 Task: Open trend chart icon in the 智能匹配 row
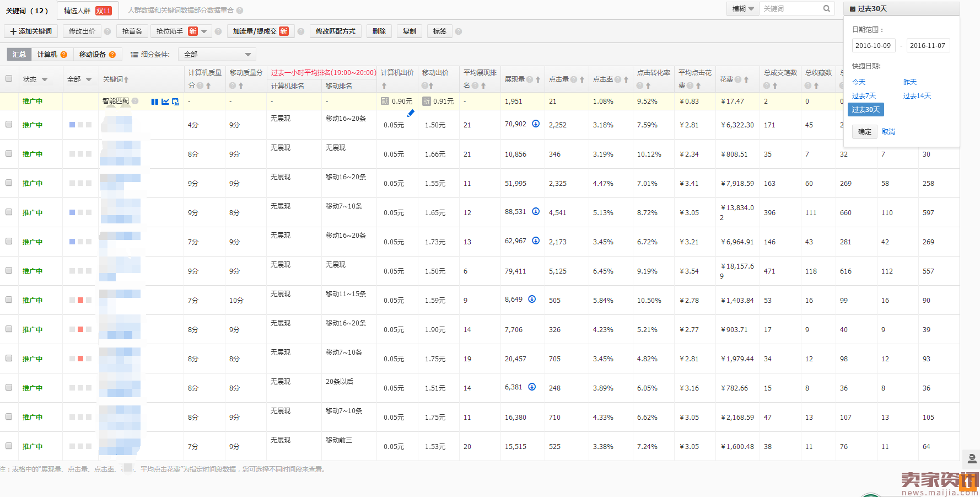165,101
